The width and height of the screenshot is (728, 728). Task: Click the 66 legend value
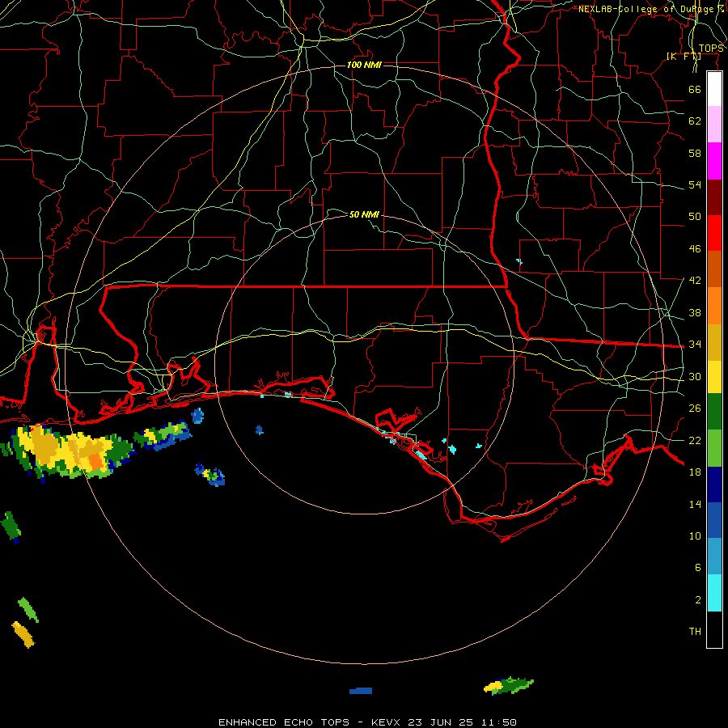(x=695, y=89)
